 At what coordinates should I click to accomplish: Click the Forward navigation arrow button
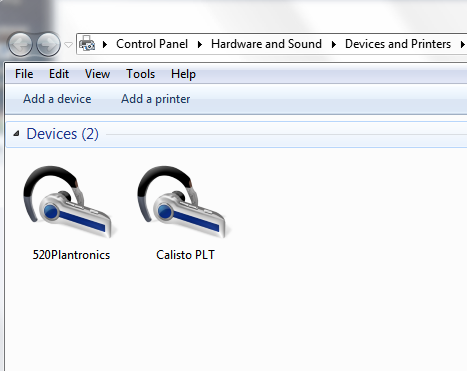click(48, 44)
